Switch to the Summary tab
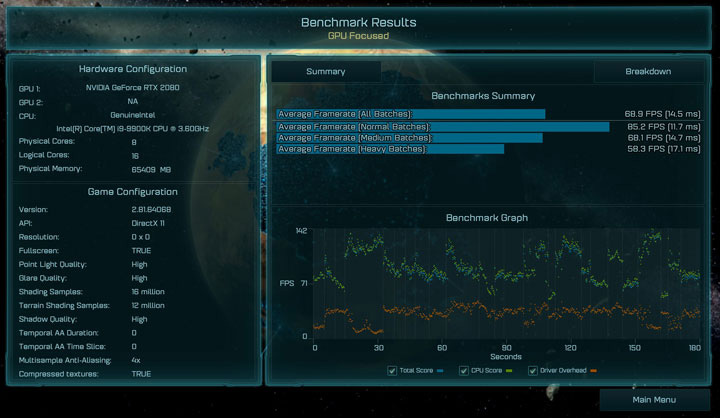The width and height of the screenshot is (720, 418). coord(326,72)
